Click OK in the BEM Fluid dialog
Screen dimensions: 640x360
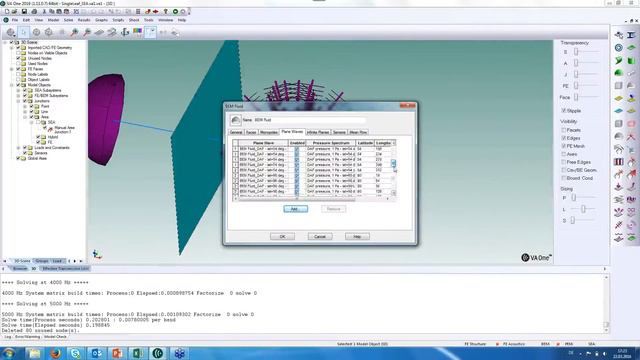[282, 237]
